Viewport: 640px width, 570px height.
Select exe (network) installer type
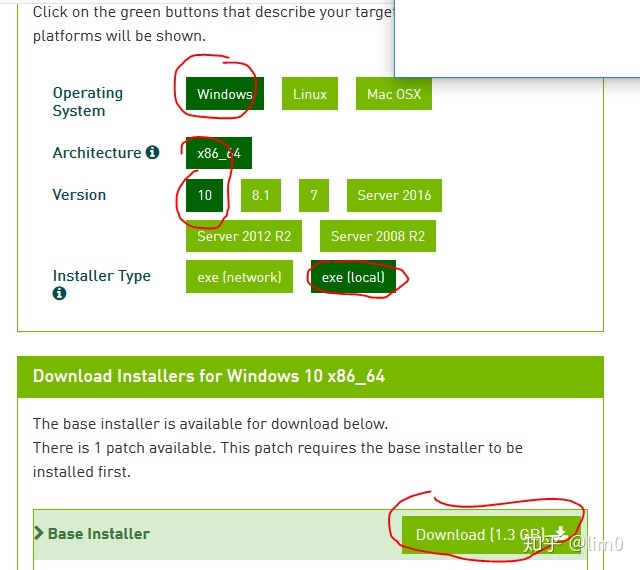[x=239, y=277]
